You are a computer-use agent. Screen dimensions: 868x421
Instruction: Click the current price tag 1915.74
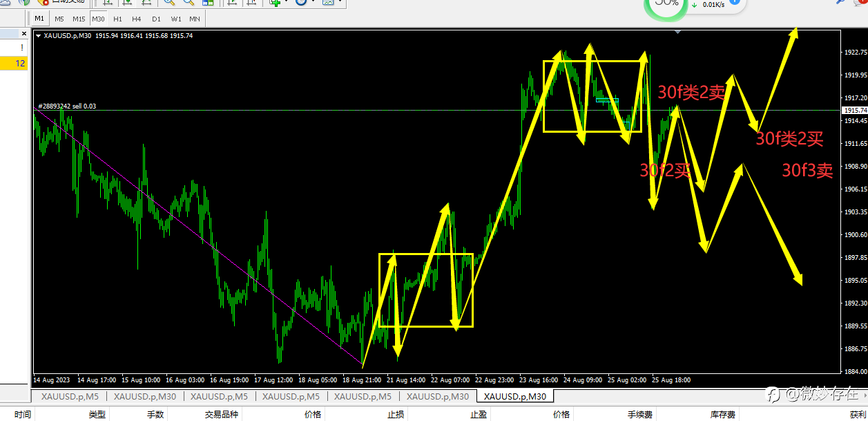point(855,111)
